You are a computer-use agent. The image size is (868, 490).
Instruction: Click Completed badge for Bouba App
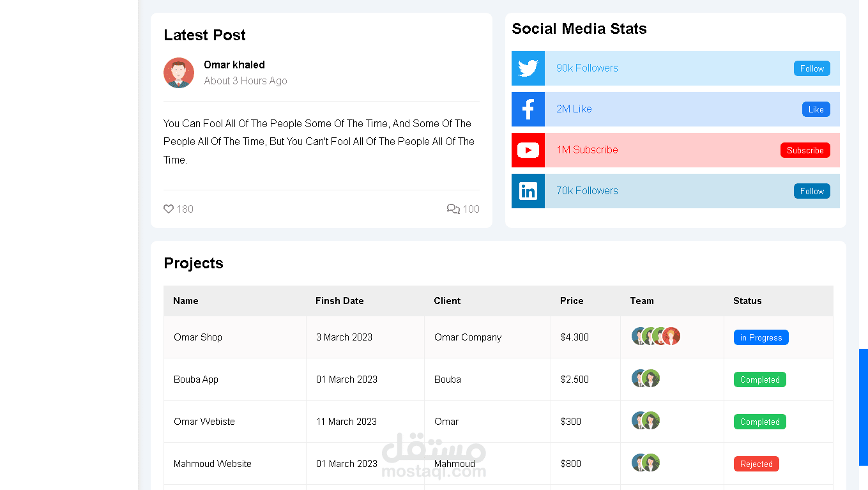pos(759,379)
